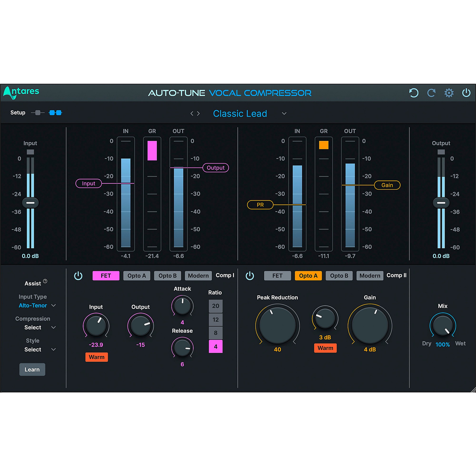Open the settings gear
This screenshot has width=476, height=476.
tap(449, 93)
